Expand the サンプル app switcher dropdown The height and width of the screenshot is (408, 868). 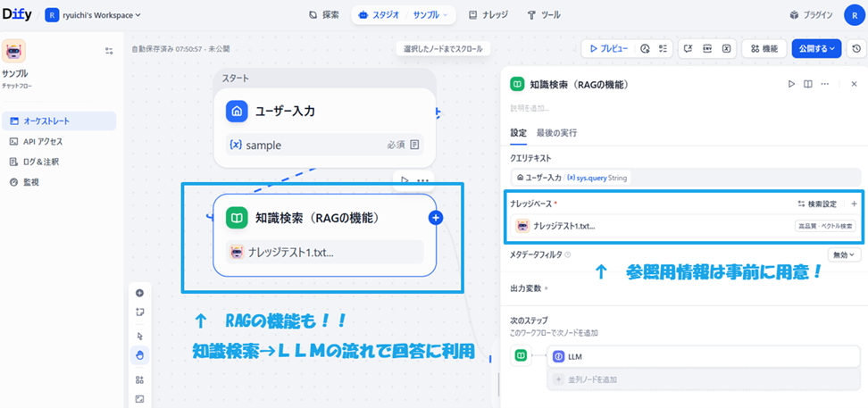(430, 15)
